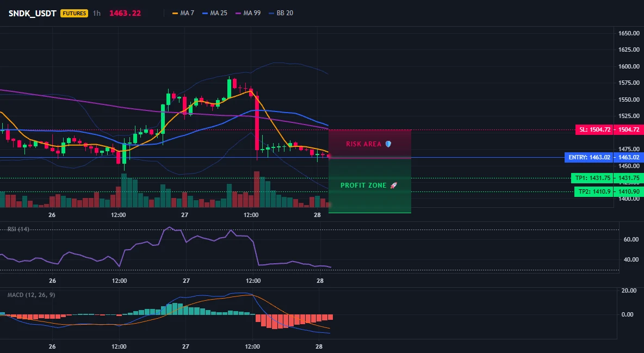Click the shield icon in Risk Area
Screen dimensions: 644x353
click(388, 144)
